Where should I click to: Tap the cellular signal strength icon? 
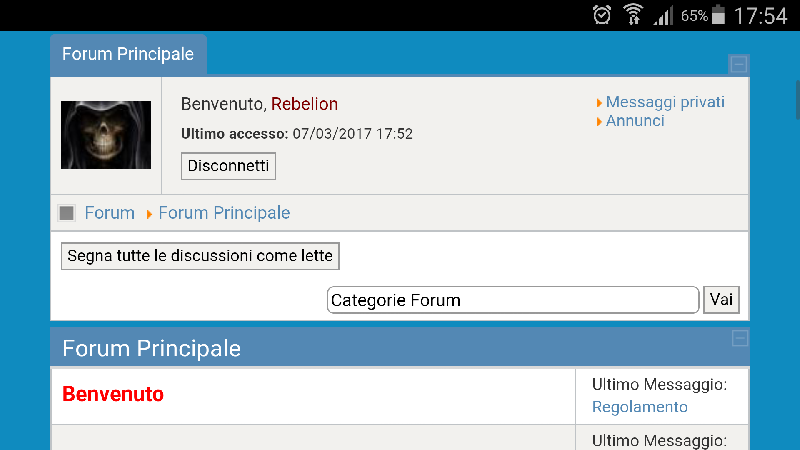click(x=663, y=15)
